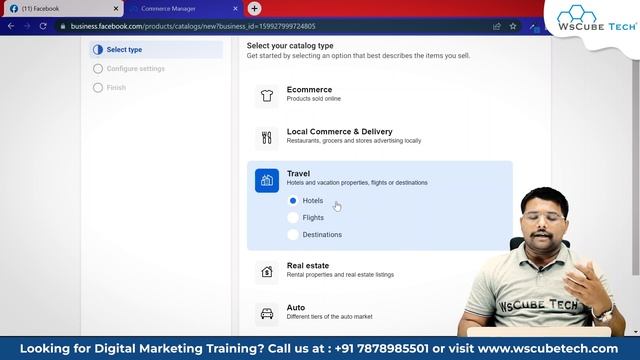
Task: Click the page vertical scrollbar
Action: tap(635, 167)
